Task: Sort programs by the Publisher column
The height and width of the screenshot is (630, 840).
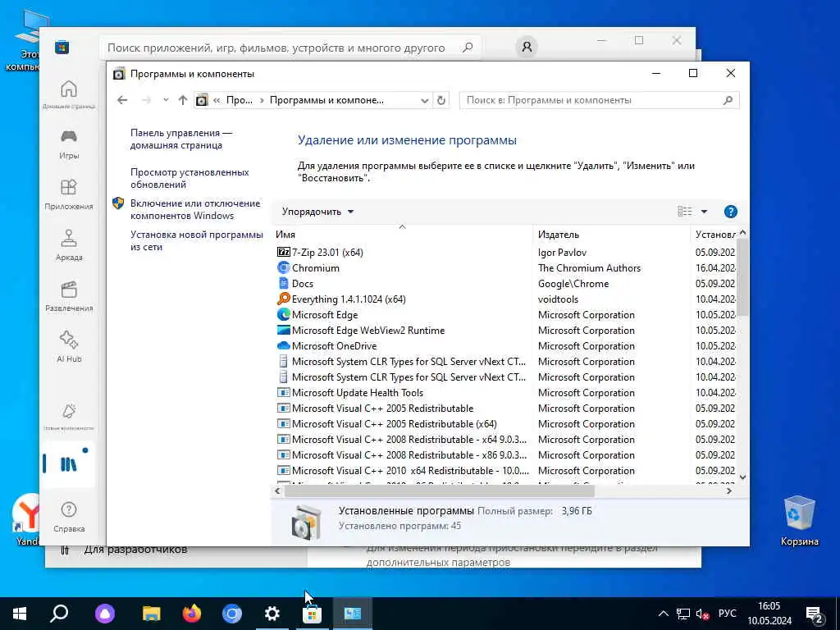Action: click(611, 234)
